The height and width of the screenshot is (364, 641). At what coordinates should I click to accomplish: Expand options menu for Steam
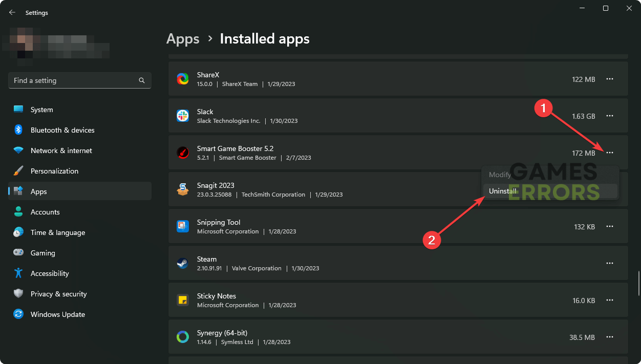(609, 263)
